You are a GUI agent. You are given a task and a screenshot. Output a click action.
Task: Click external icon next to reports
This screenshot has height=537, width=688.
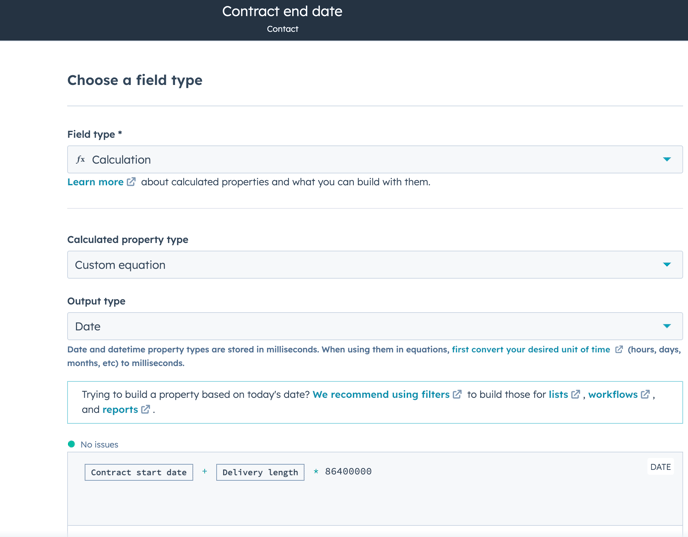click(x=145, y=409)
